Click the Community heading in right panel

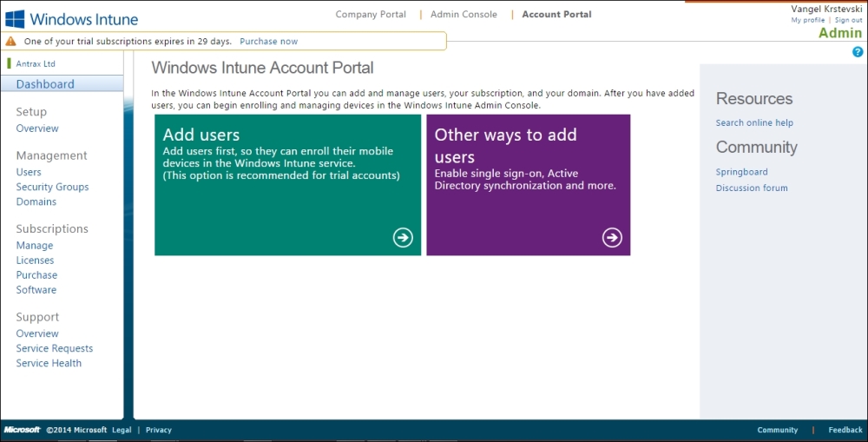coord(757,148)
